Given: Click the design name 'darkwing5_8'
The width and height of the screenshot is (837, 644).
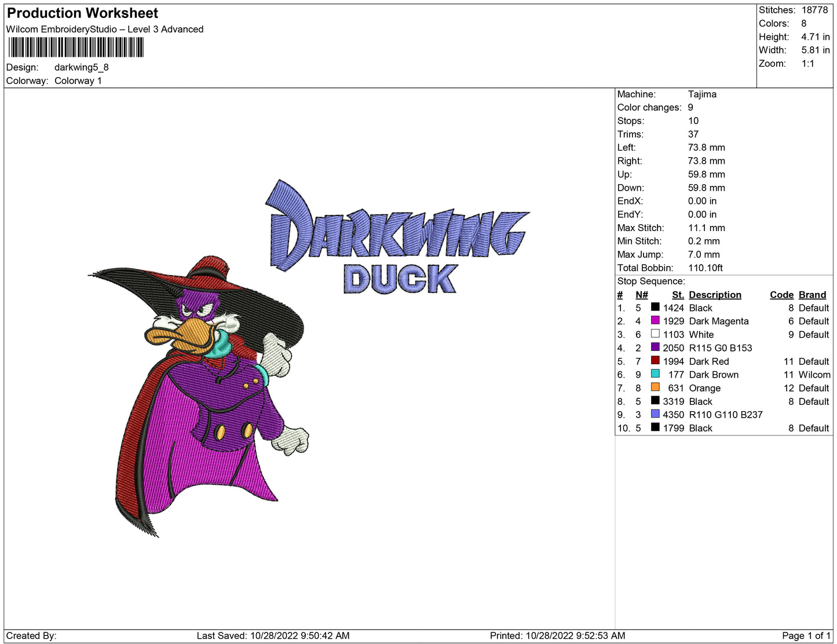Looking at the screenshot, I should pyautogui.click(x=82, y=67).
